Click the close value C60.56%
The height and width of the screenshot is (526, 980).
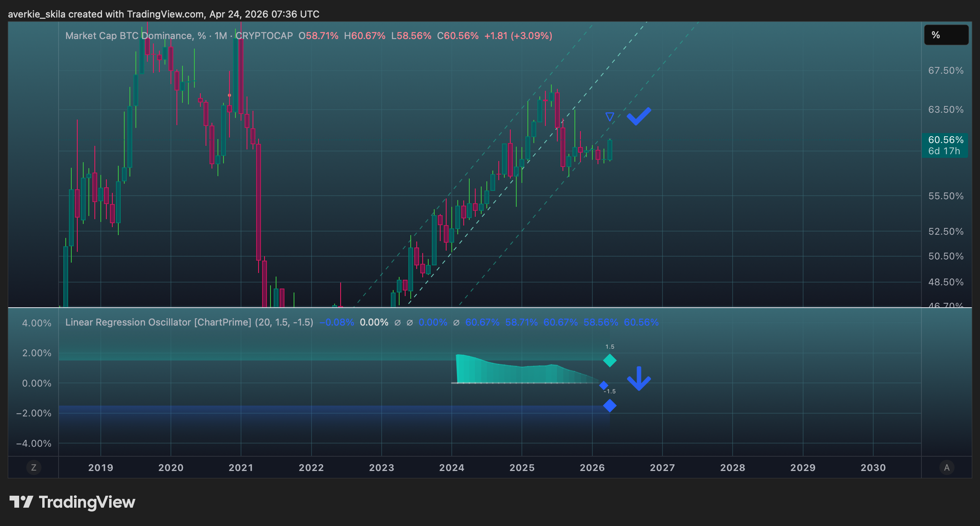point(458,36)
